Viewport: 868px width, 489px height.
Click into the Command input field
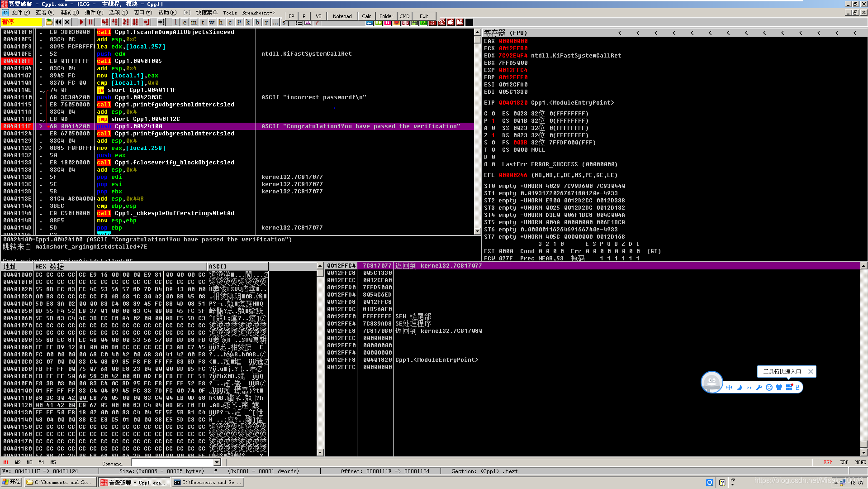point(173,462)
